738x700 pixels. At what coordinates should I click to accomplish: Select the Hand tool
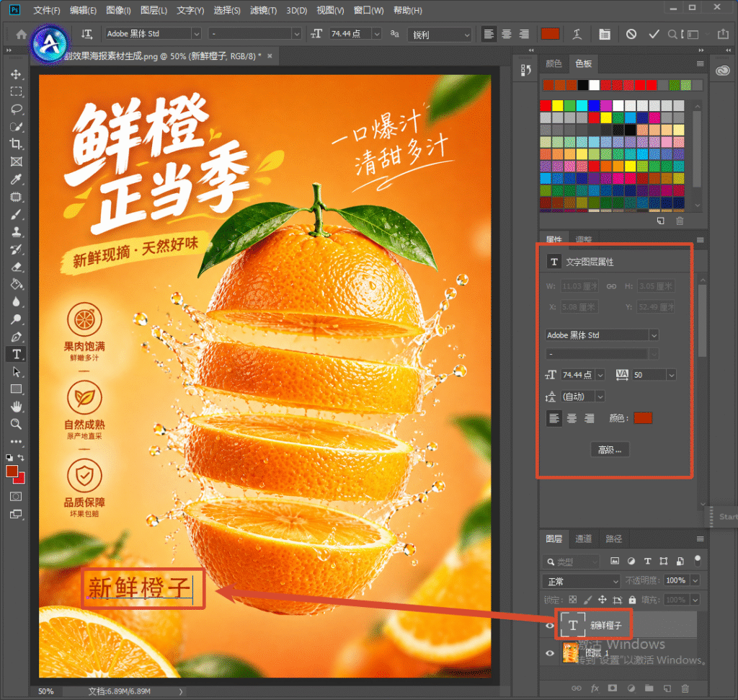coord(16,407)
